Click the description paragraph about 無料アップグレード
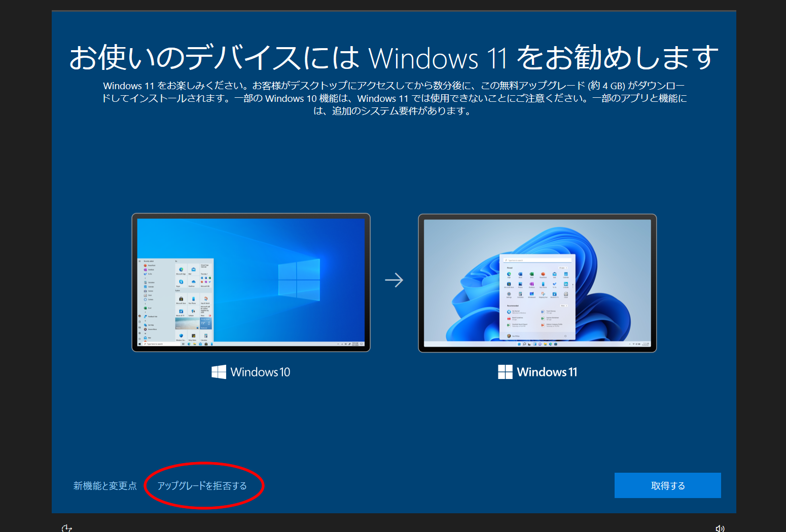 click(x=394, y=98)
